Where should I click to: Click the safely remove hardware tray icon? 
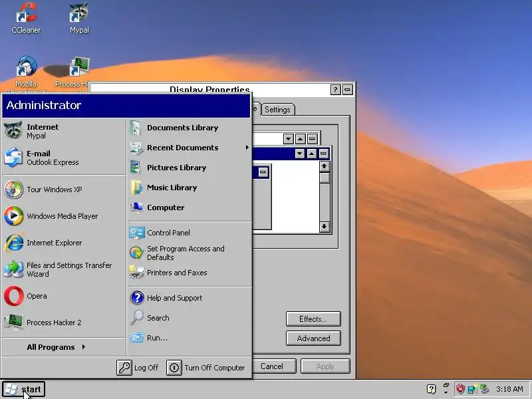485,389
